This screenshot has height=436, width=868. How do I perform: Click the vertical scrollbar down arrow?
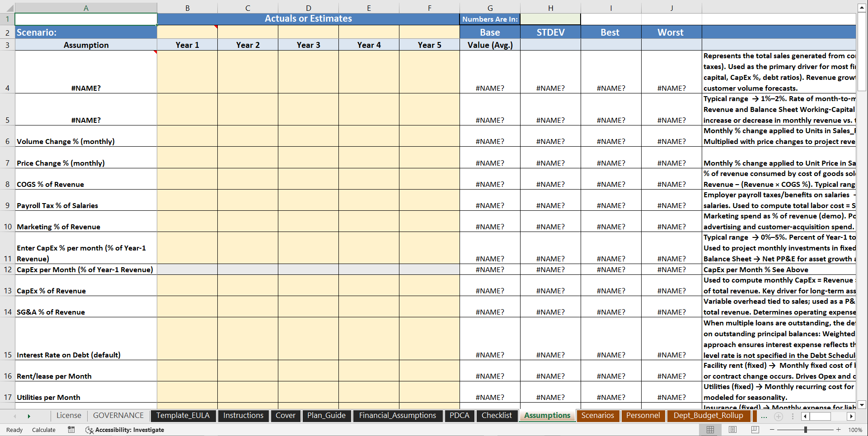[862, 405]
